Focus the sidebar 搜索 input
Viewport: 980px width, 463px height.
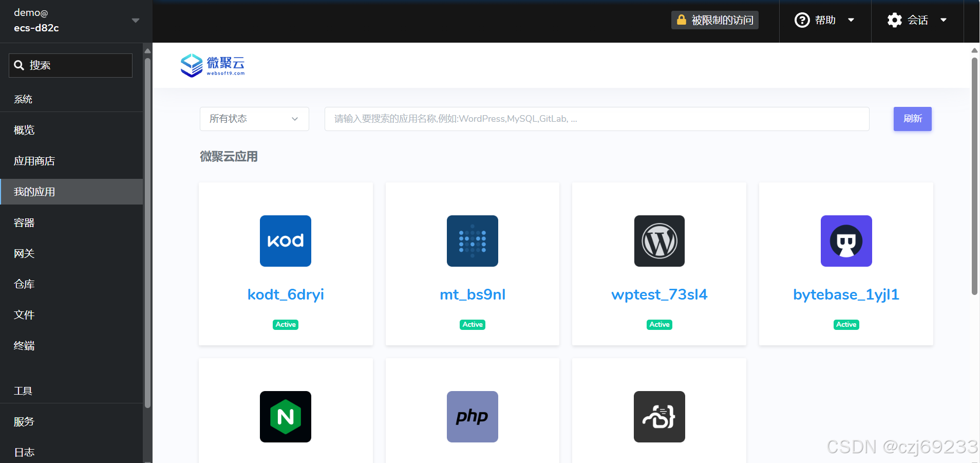click(70, 65)
